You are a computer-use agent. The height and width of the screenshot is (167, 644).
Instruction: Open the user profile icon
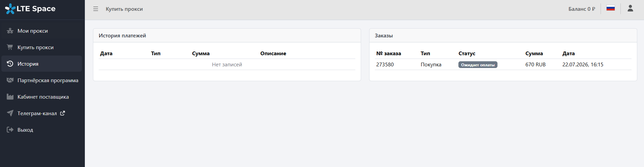point(630,8)
